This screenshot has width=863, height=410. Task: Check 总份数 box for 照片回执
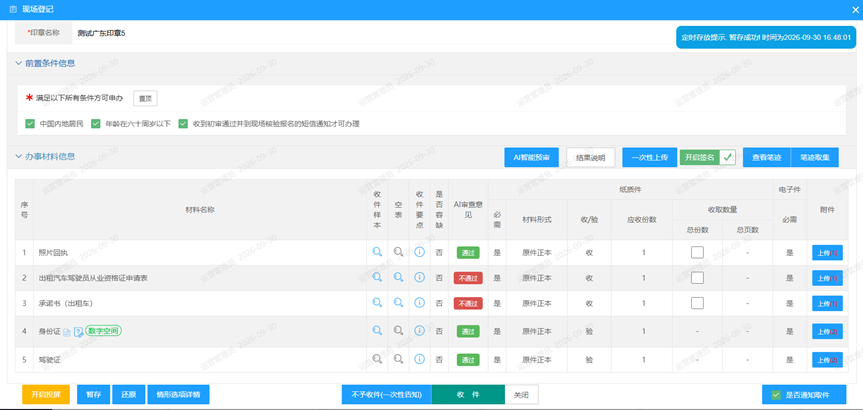697,253
